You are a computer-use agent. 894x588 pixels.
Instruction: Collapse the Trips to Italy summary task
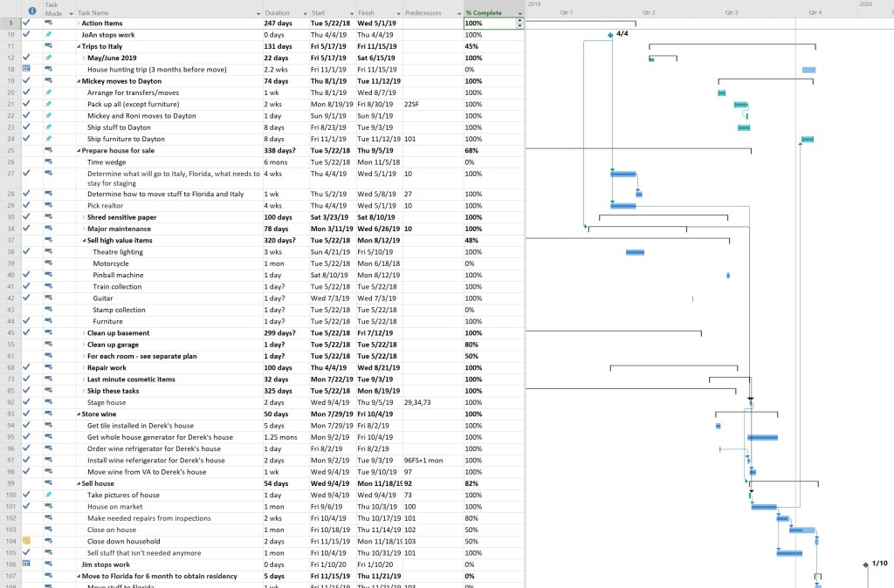click(x=79, y=46)
